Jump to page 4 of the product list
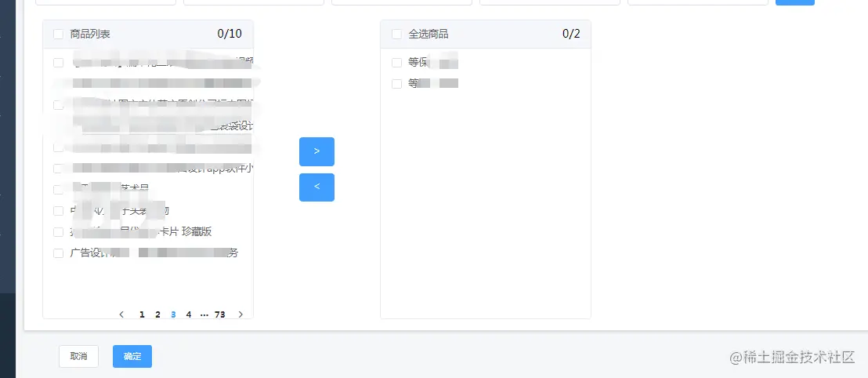Image resolution: width=868 pixels, height=378 pixels. pos(189,314)
